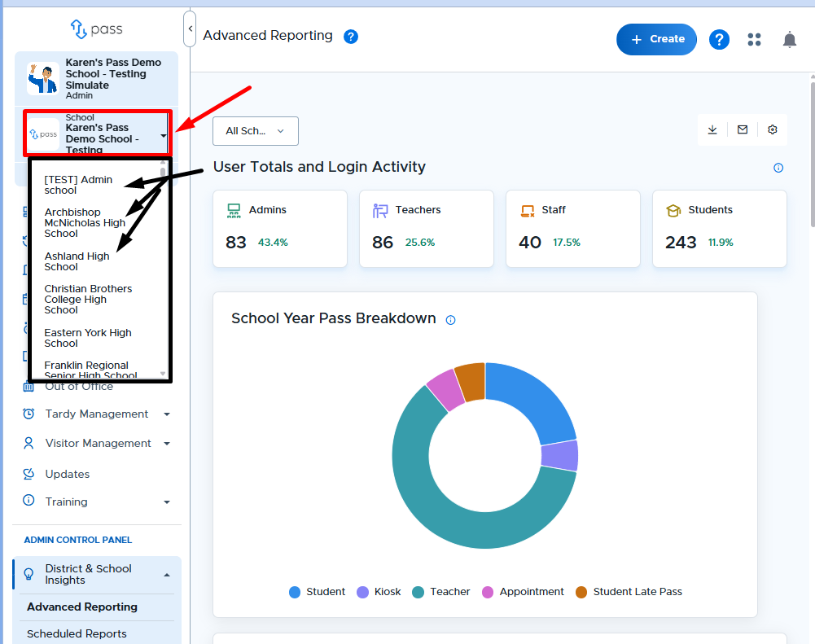Expand Training submenu arrow
This screenshot has width=815, height=644.
(x=167, y=502)
